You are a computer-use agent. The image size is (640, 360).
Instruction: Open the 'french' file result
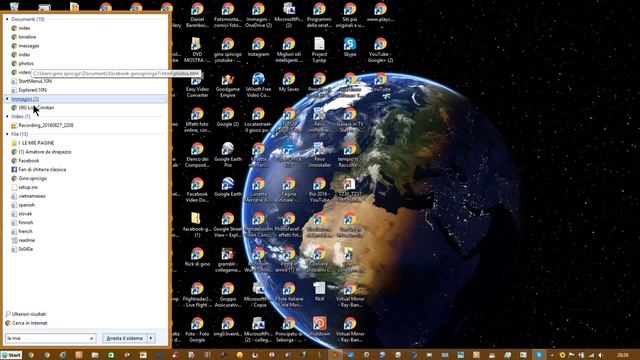pyautogui.click(x=25, y=231)
